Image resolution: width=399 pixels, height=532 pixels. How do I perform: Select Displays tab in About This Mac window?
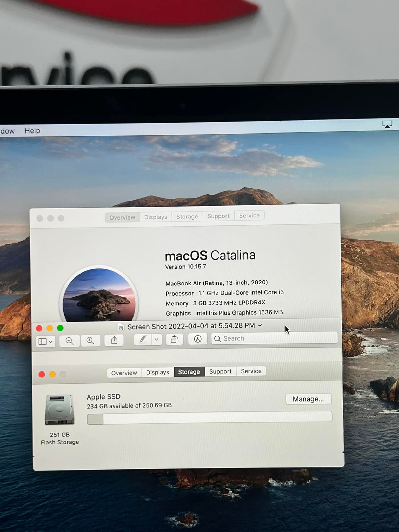coord(156,217)
